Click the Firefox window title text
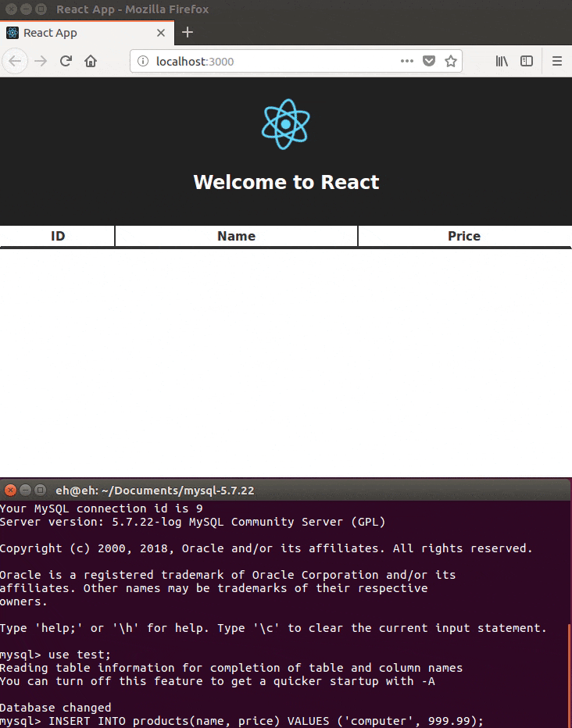 click(x=132, y=9)
